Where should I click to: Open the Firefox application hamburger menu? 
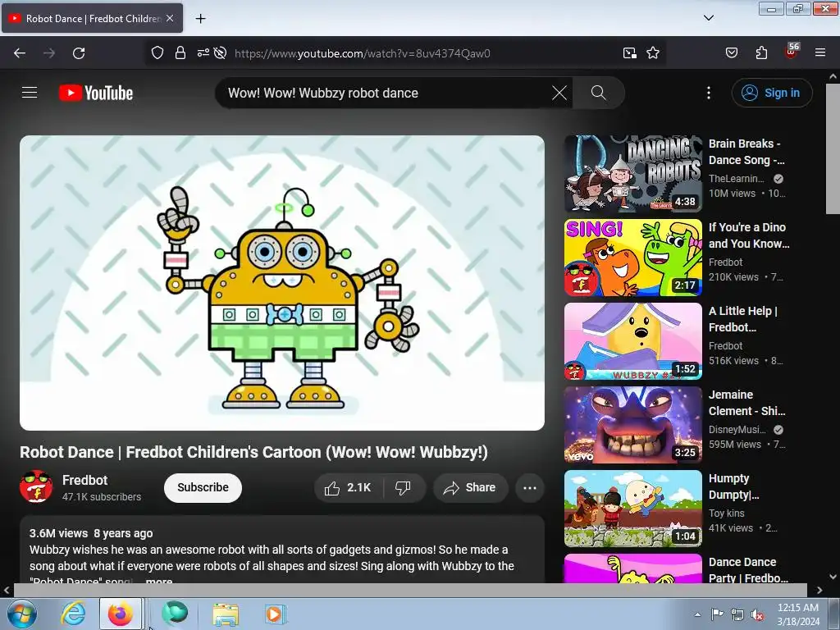820,53
